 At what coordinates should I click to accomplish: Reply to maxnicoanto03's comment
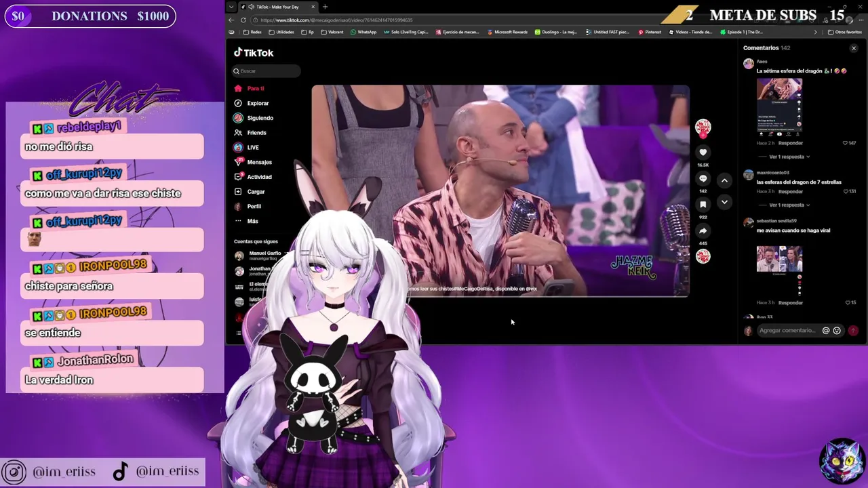point(791,192)
